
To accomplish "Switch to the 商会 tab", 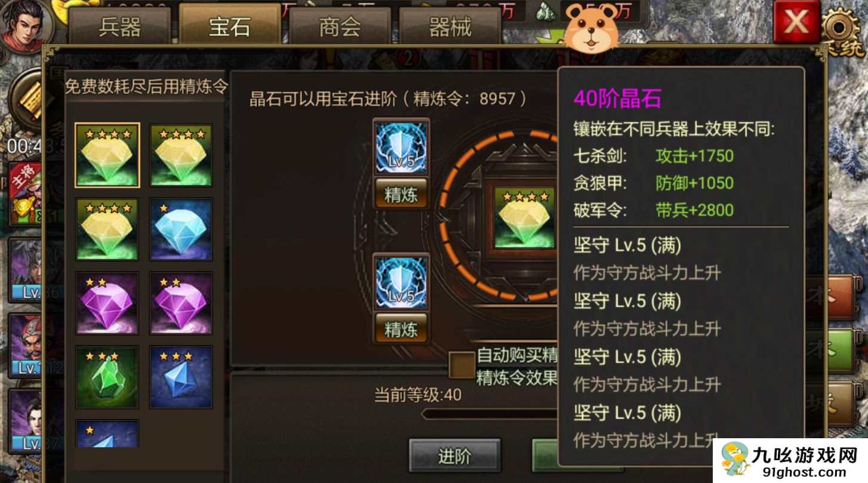I will [x=340, y=27].
